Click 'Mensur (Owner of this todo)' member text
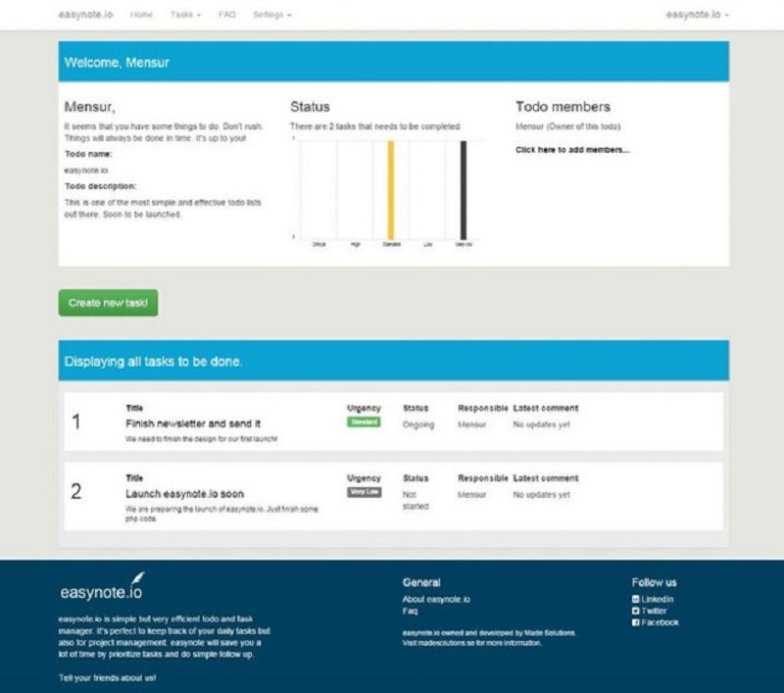This screenshot has width=784, height=693. pyautogui.click(x=568, y=126)
